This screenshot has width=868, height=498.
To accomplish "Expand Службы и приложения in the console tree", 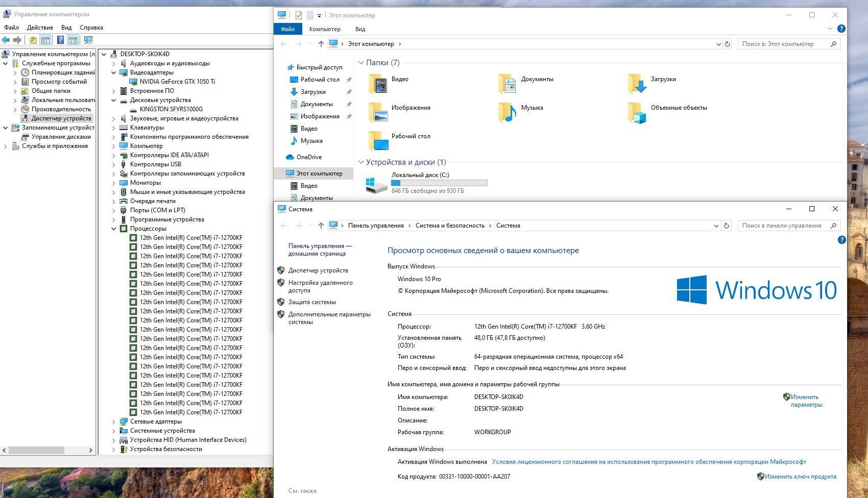I will point(6,146).
